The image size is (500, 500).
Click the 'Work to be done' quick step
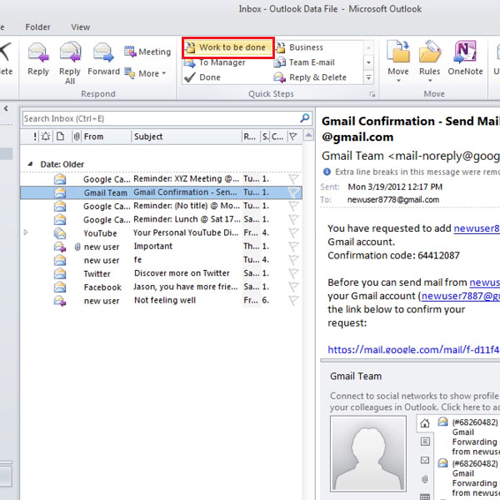point(228,48)
